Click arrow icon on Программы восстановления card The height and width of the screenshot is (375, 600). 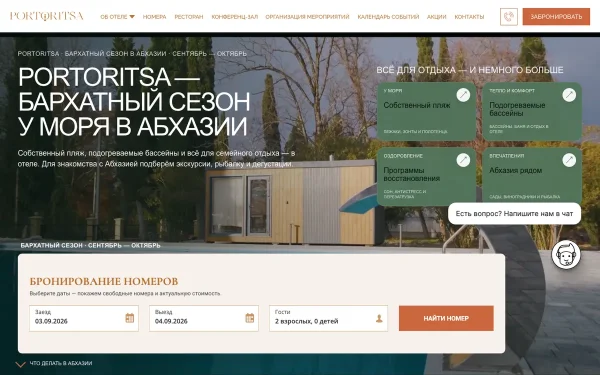(463, 160)
